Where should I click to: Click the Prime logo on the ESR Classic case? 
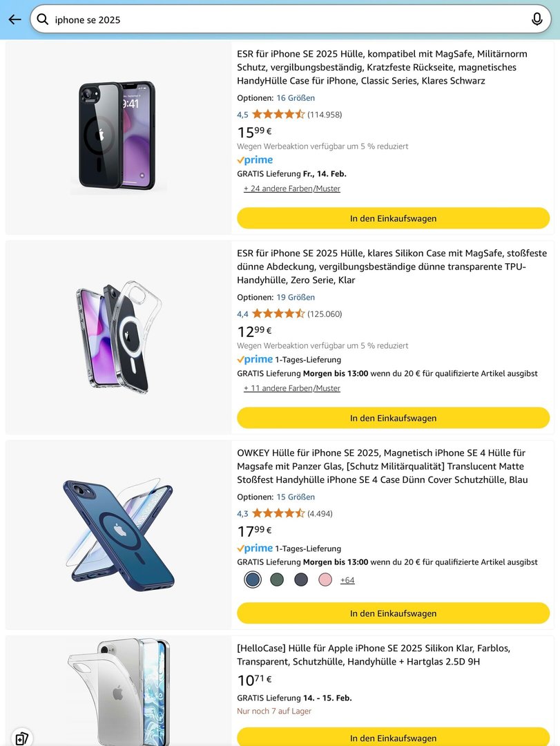click(x=255, y=160)
